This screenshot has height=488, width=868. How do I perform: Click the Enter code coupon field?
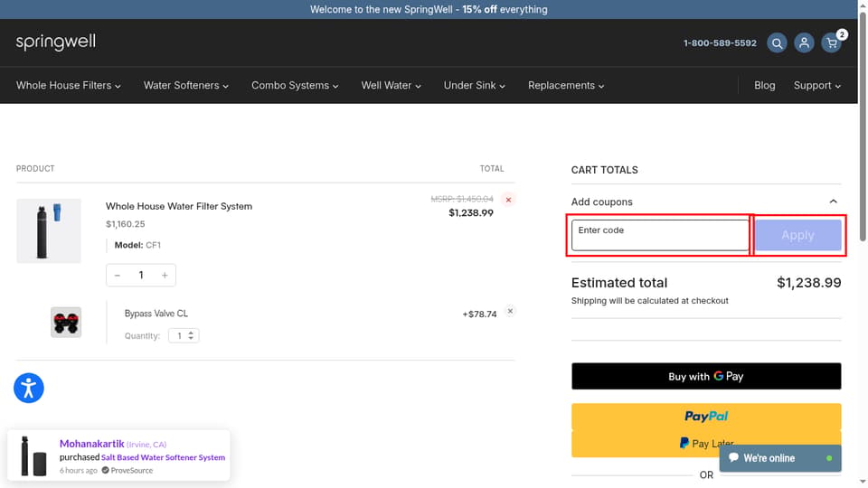(660, 235)
